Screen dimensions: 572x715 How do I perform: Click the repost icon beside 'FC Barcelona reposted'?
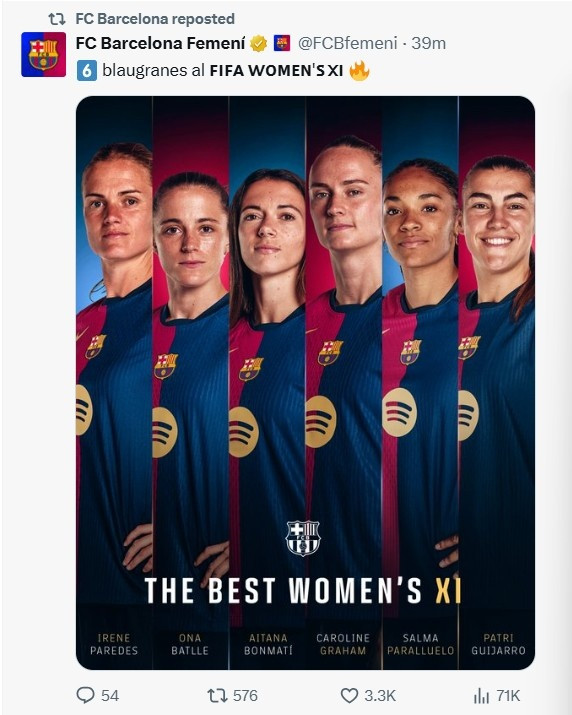(57, 19)
